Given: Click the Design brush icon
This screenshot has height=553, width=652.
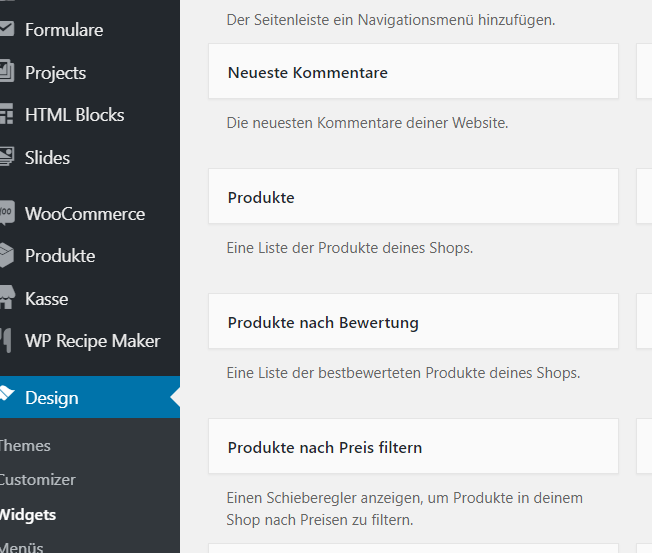Looking at the screenshot, I should tap(6, 398).
